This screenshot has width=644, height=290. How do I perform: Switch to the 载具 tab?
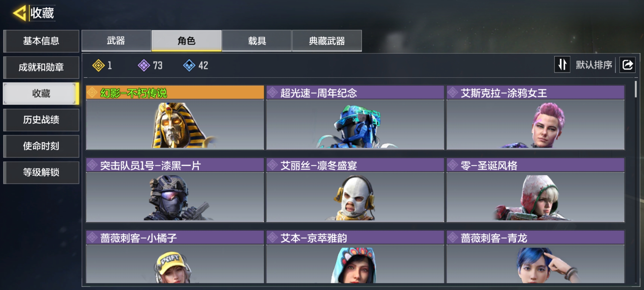coord(257,41)
